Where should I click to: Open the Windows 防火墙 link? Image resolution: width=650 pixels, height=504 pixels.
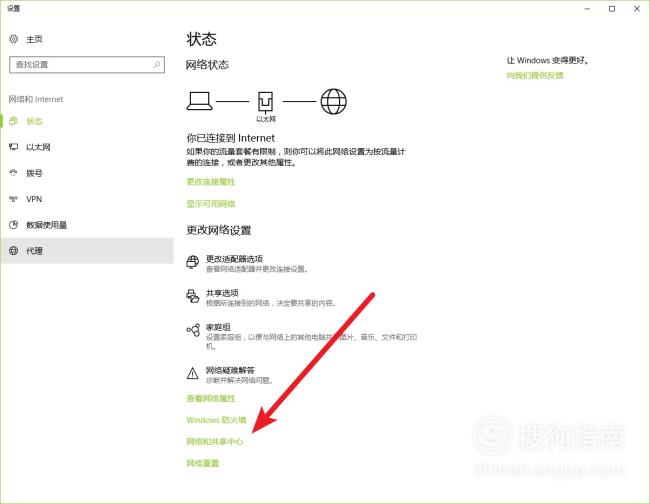pyautogui.click(x=216, y=420)
